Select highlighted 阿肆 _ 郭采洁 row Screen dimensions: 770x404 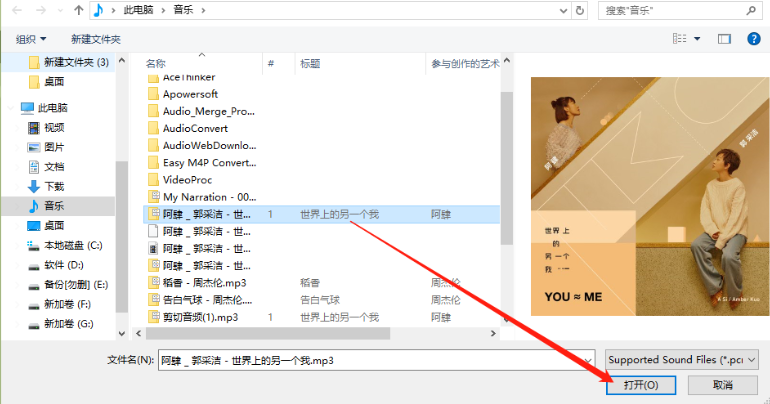[x=322, y=215]
